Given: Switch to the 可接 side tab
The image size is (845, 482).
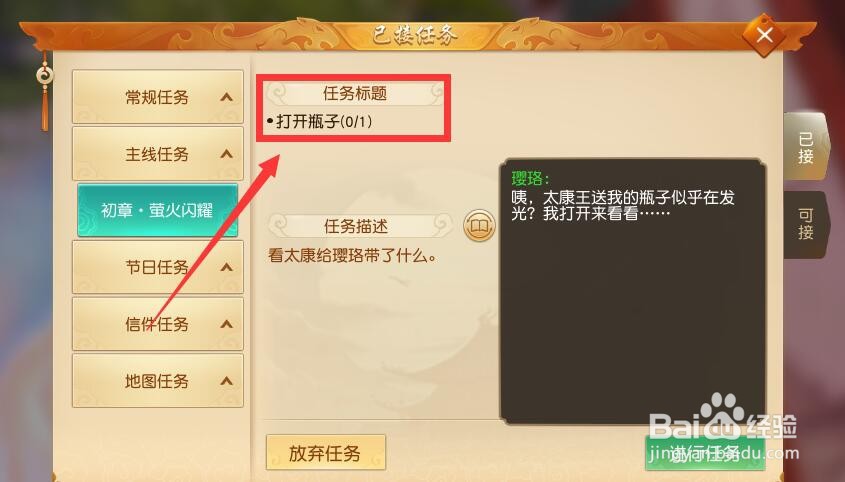Looking at the screenshot, I should pyautogui.click(x=805, y=224).
